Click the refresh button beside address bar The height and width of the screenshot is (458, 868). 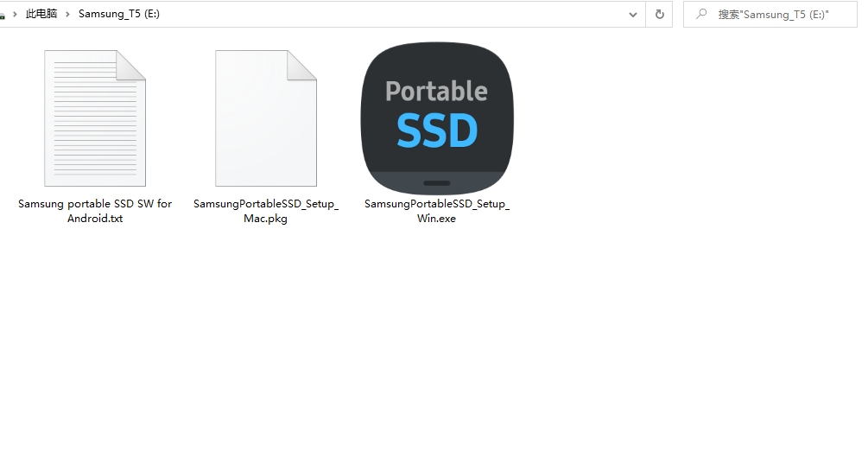tap(659, 15)
